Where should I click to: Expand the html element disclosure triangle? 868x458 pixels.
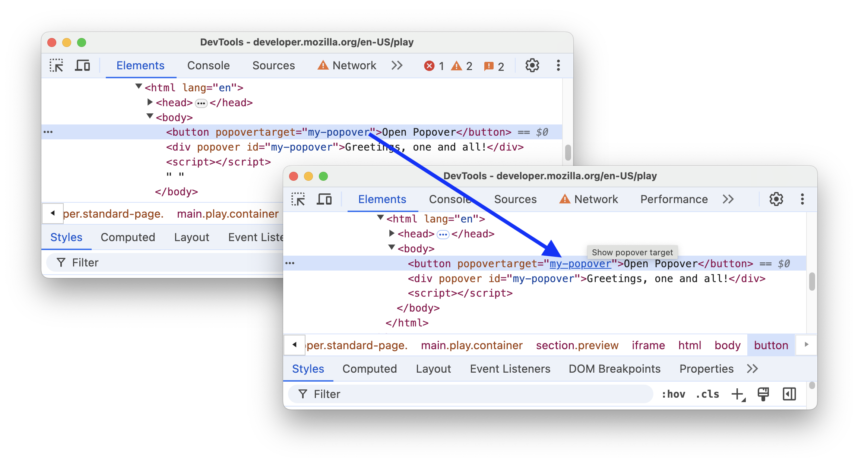coord(376,219)
